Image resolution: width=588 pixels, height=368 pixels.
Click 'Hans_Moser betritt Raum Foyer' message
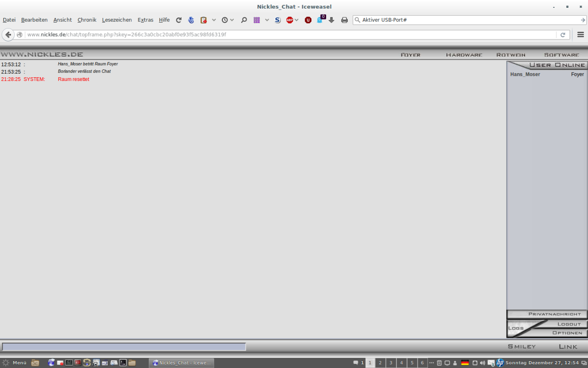88,64
